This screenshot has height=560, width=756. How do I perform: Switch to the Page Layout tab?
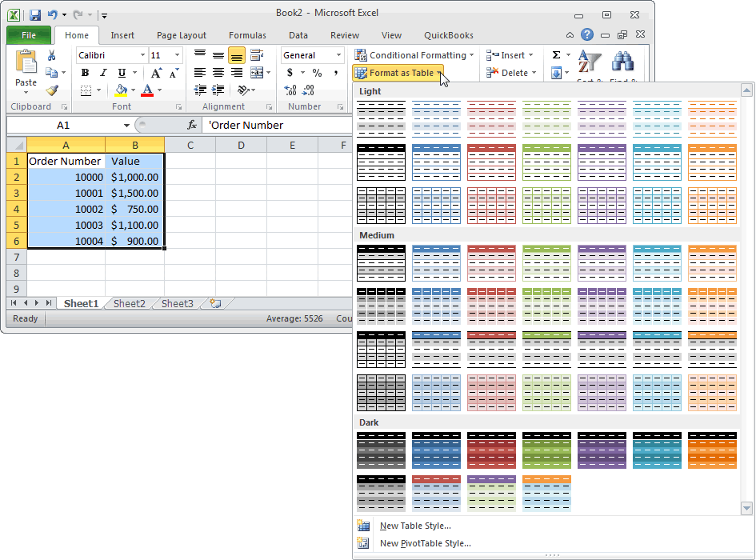(x=182, y=35)
